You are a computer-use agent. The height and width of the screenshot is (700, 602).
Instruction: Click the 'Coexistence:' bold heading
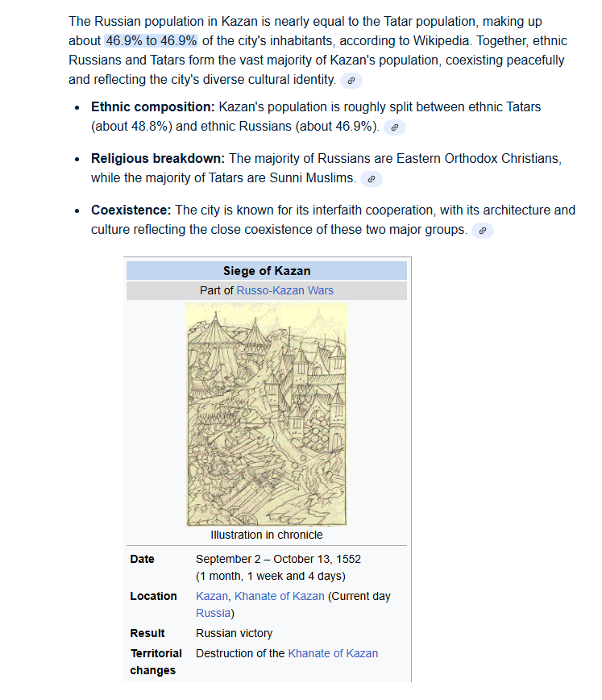[x=131, y=210]
